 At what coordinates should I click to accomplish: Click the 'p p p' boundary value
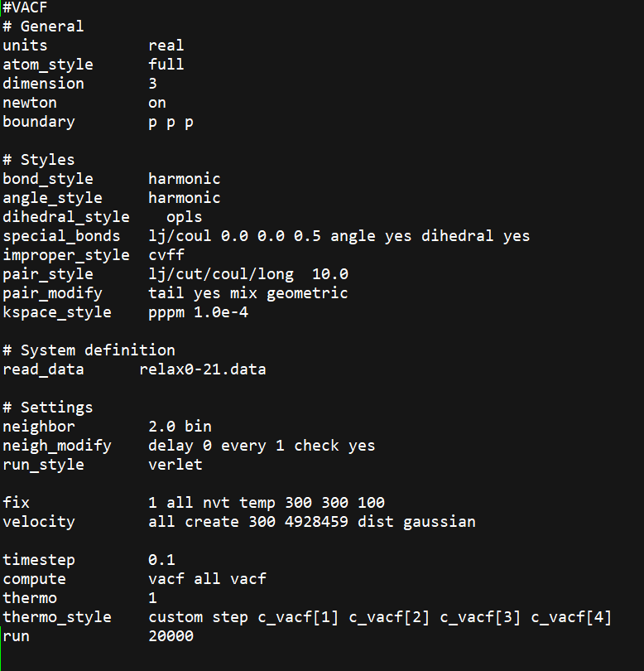tap(171, 122)
